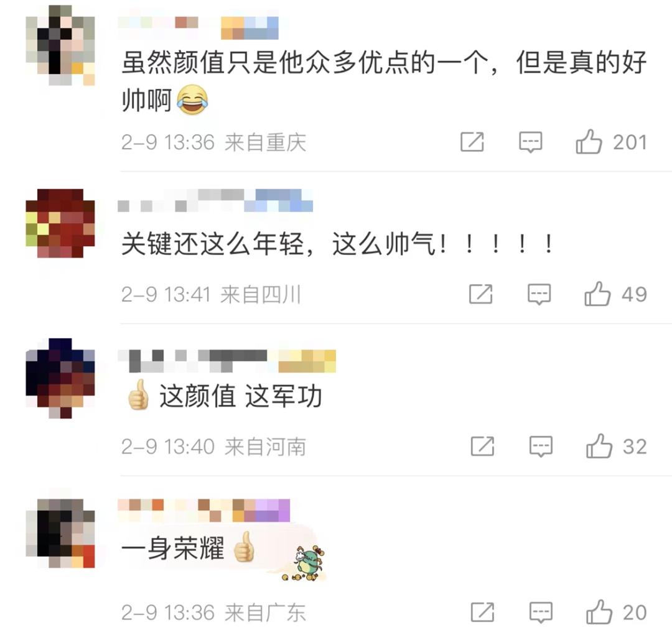This screenshot has width=672, height=630.
Task: Share the comment posted from 河南
Action: click(482, 447)
